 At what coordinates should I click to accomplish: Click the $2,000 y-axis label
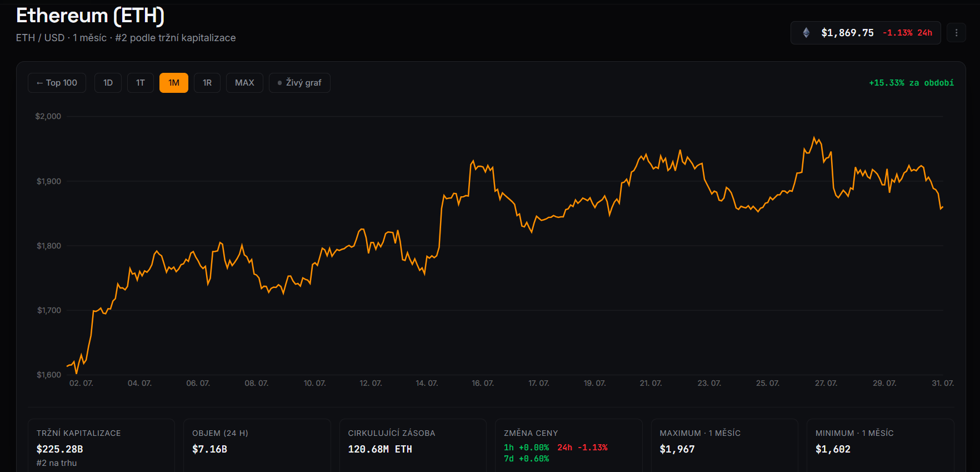48,116
